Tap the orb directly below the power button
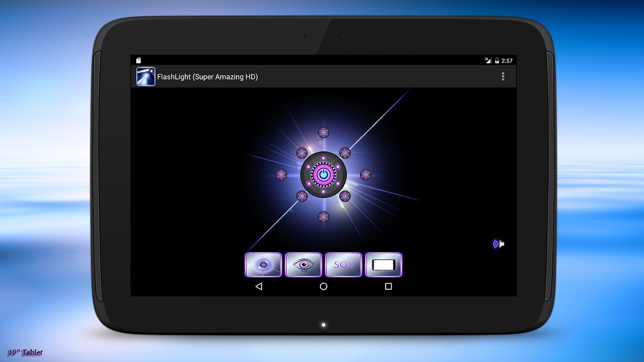Image resolution: width=644 pixels, height=362 pixels. click(323, 217)
